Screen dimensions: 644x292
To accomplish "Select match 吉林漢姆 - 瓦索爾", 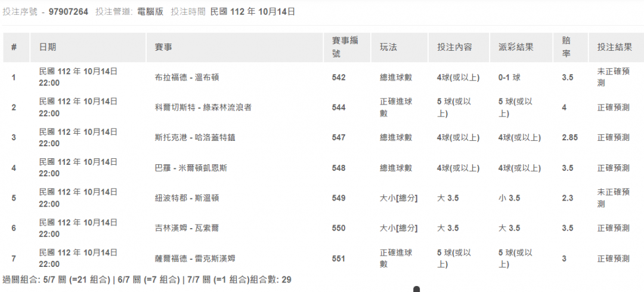I will 187,228.
